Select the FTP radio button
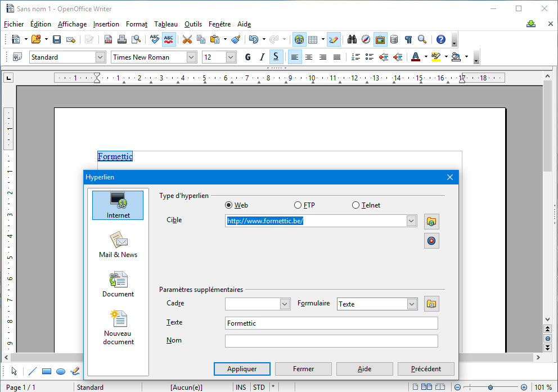Image resolution: width=558 pixels, height=392 pixels. pos(298,205)
